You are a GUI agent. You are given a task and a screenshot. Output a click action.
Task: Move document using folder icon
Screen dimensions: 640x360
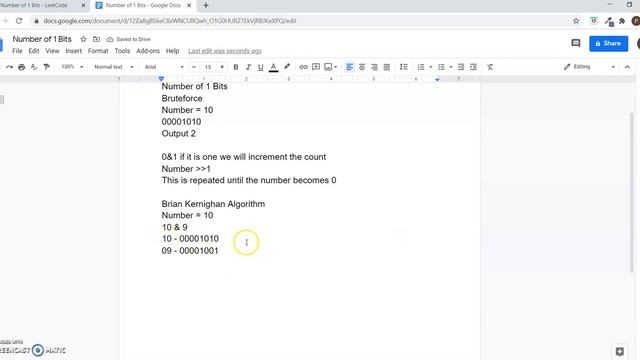(96, 39)
